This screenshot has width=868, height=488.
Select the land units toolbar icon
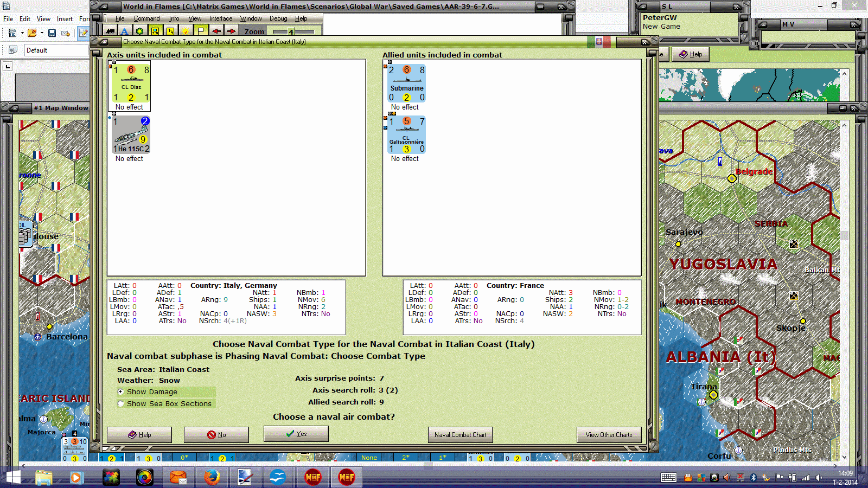point(110,31)
